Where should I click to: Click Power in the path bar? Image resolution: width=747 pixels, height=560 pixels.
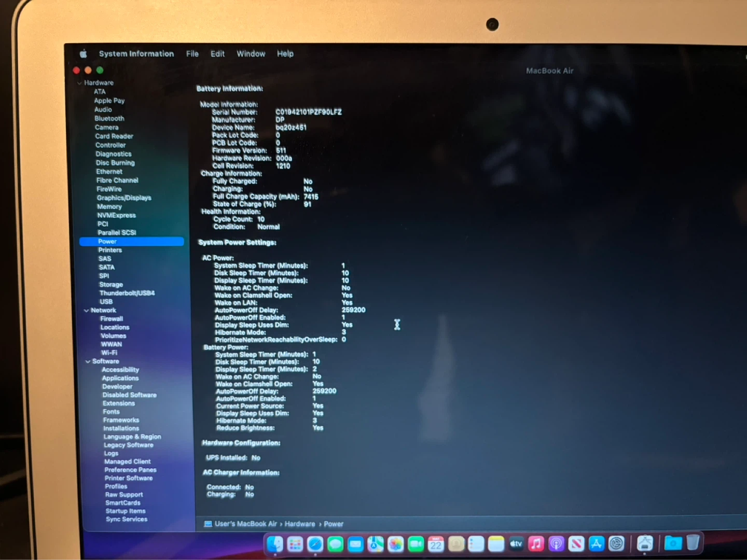(x=334, y=524)
